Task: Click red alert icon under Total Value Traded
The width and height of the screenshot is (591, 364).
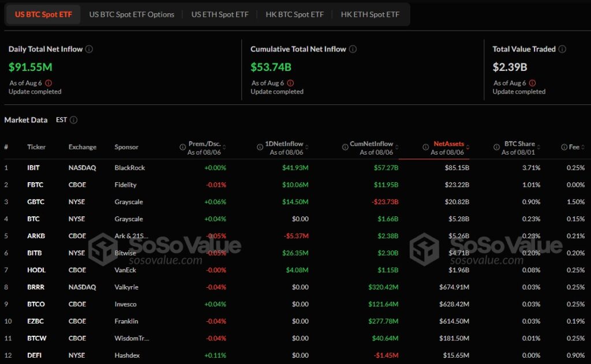Action: point(532,83)
